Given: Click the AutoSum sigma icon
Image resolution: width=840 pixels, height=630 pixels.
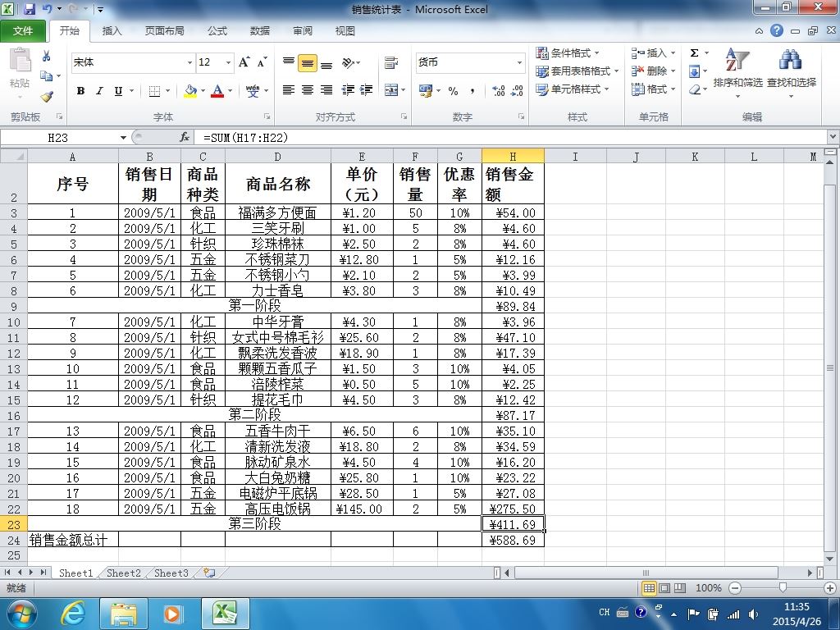Looking at the screenshot, I should pos(694,53).
